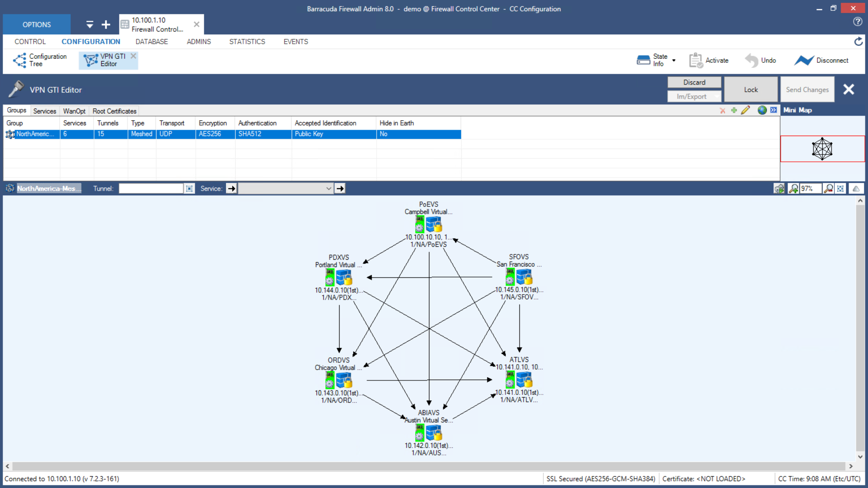
Task: Click the 97% zoom level field
Action: (x=811, y=188)
